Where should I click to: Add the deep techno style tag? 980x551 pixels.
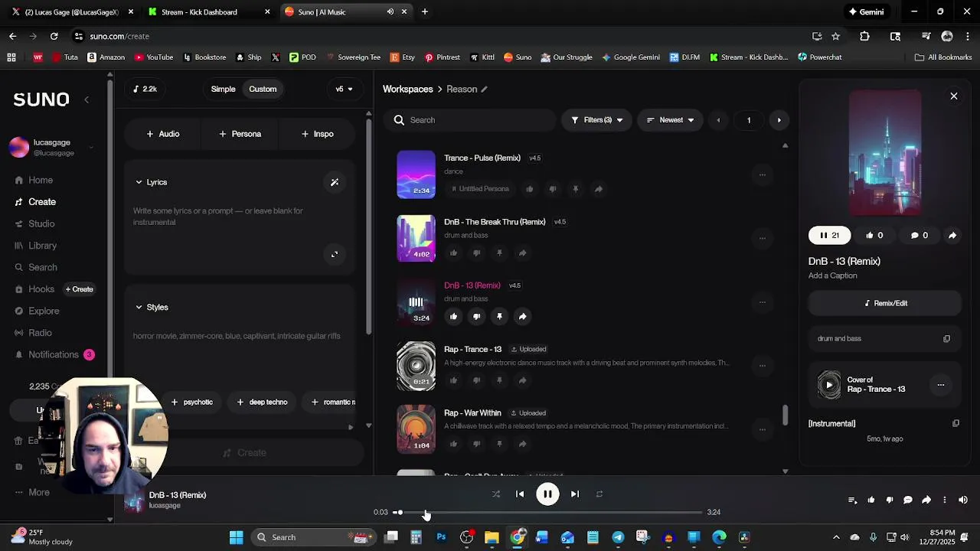262,402
